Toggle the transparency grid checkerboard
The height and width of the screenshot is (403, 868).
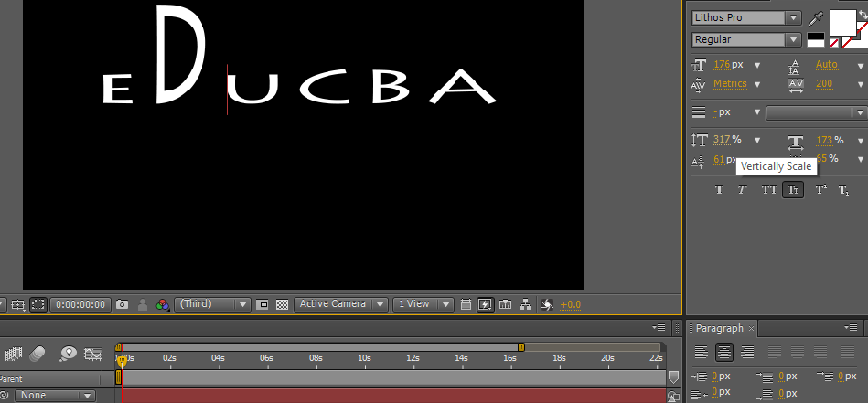[283, 304]
